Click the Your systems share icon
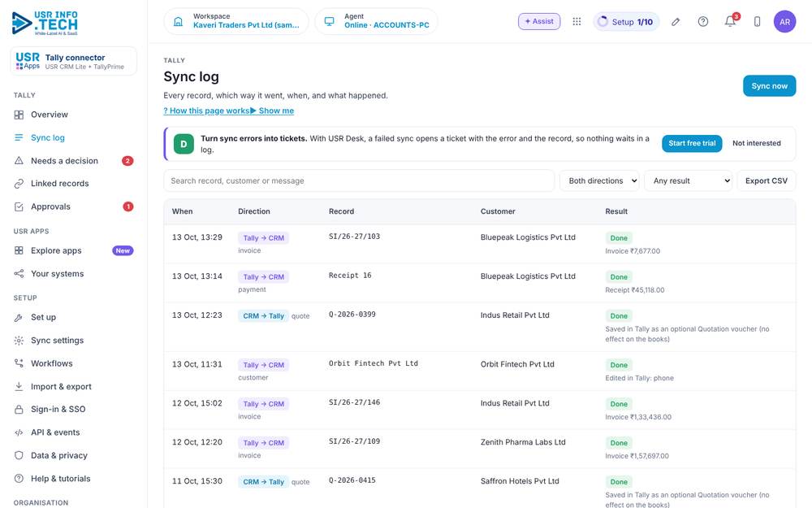This screenshot has height=508, width=812. tap(19, 274)
